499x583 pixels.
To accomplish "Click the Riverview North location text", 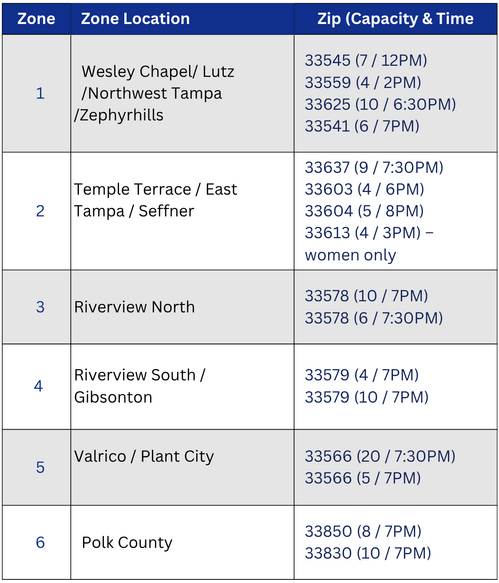I will pos(134,307).
